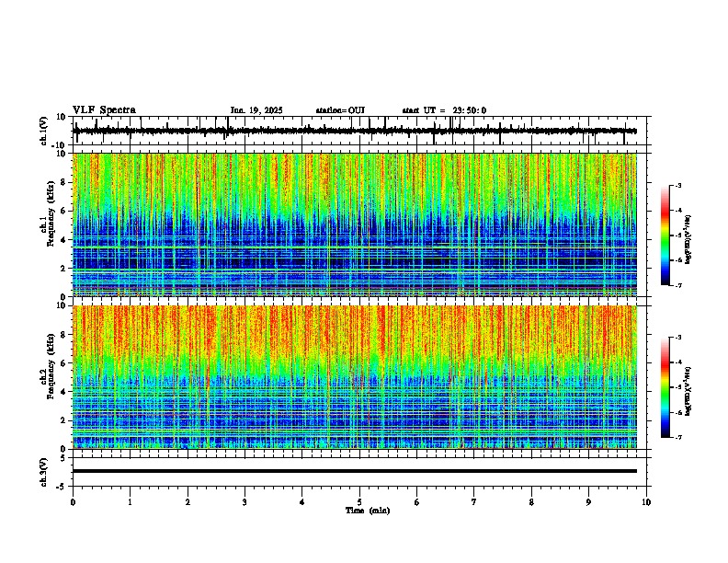Select the "station=OUJ" header text
This screenshot has width=728, height=563.
coord(340,110)
